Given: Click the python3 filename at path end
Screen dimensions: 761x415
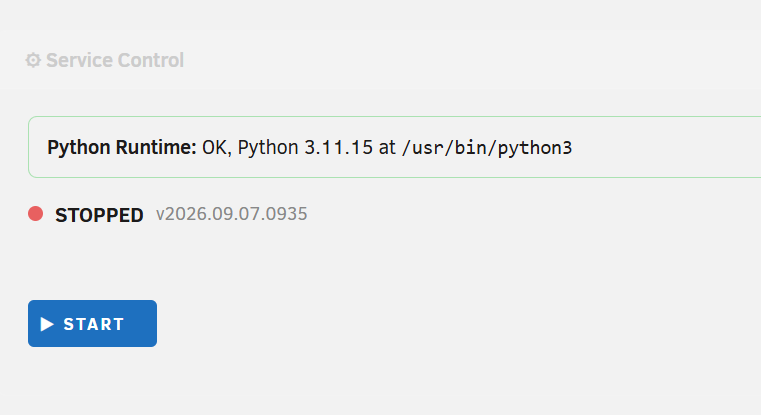Looking at the screenshot, I should 535,148.
